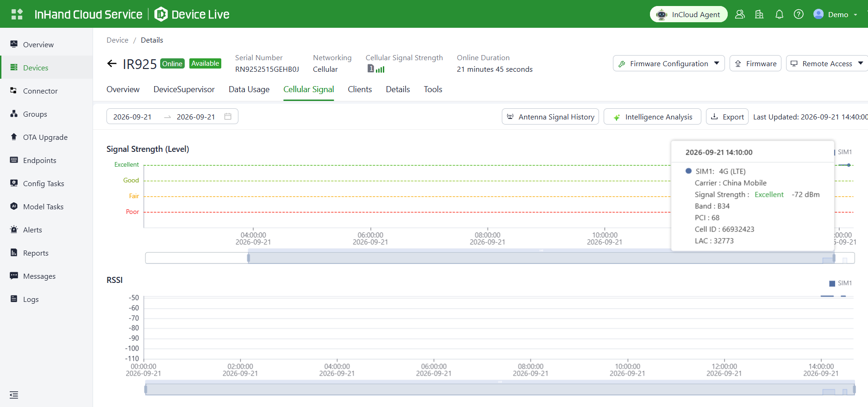Click the calendar icon in date range
Image resolution: width=868 pixels, height=407 pixels.
tap(228, 116)
